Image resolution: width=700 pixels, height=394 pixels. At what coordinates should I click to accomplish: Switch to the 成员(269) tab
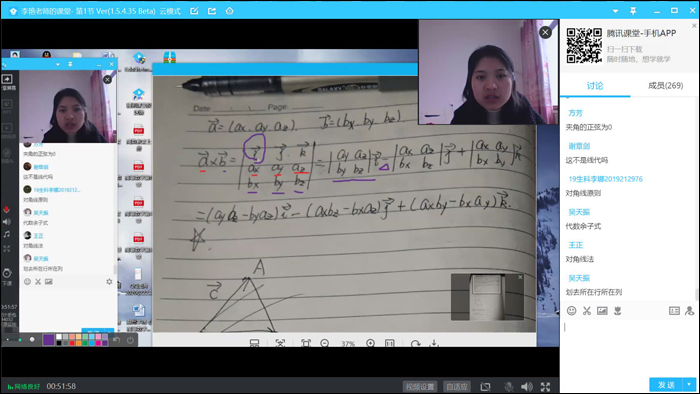(665, 86)
